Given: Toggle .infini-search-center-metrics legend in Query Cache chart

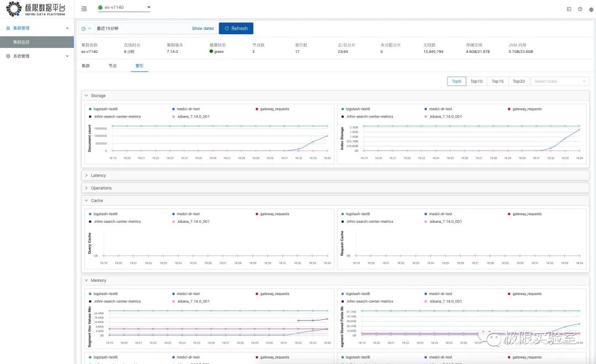Looking at the screenshot, I should pos(115,222).
